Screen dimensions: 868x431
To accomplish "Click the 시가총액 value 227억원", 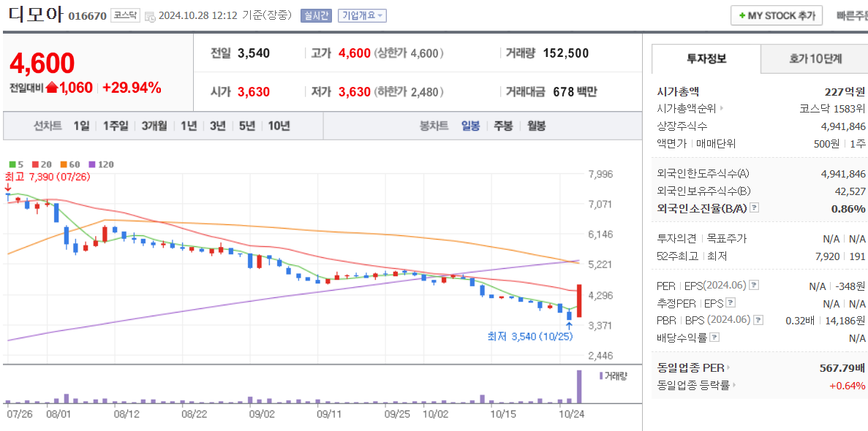I will point(845,92).
